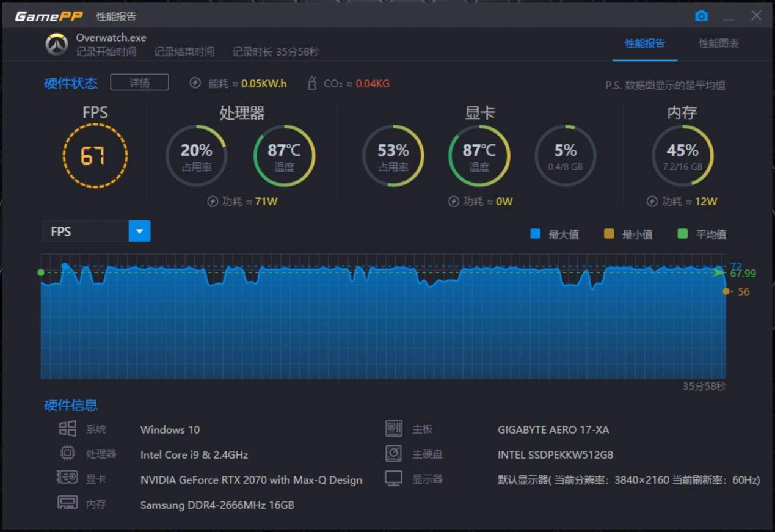Click the CO₂ bottle icon

point(311,83)
